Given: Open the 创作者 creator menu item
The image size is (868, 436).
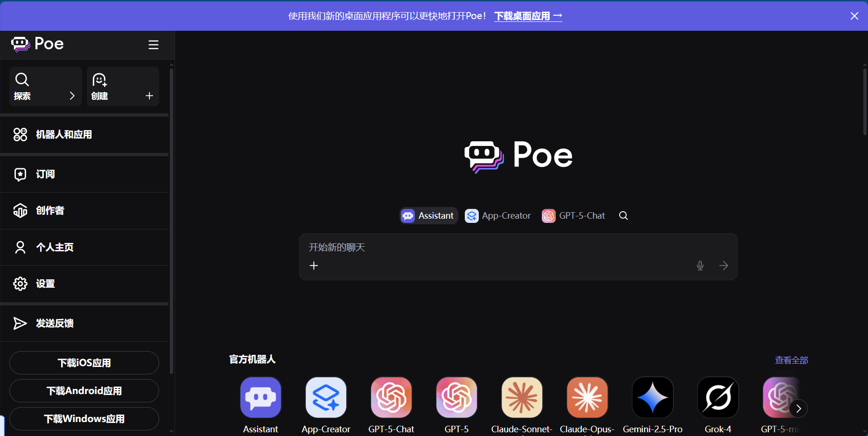Looking at the screenshot, I should point(84,211).
